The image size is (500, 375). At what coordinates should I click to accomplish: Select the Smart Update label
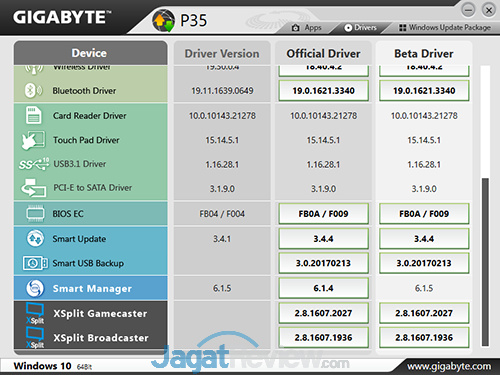point(79,239)
